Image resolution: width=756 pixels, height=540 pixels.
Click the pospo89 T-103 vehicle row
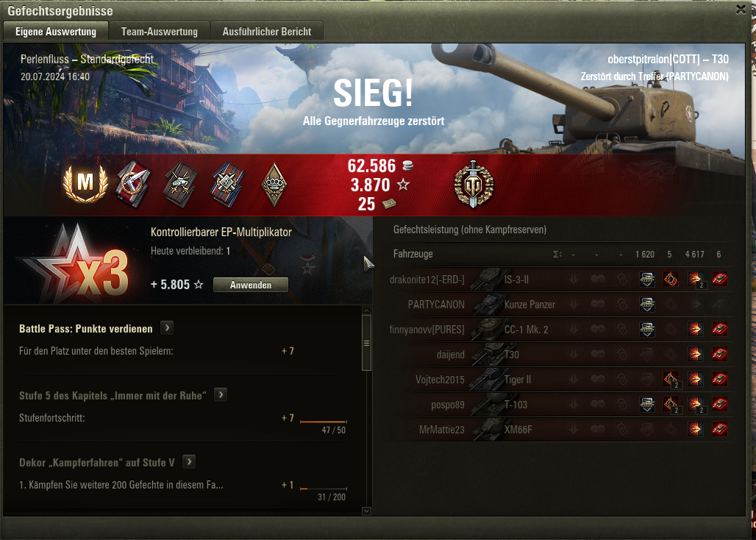point(560,405)
